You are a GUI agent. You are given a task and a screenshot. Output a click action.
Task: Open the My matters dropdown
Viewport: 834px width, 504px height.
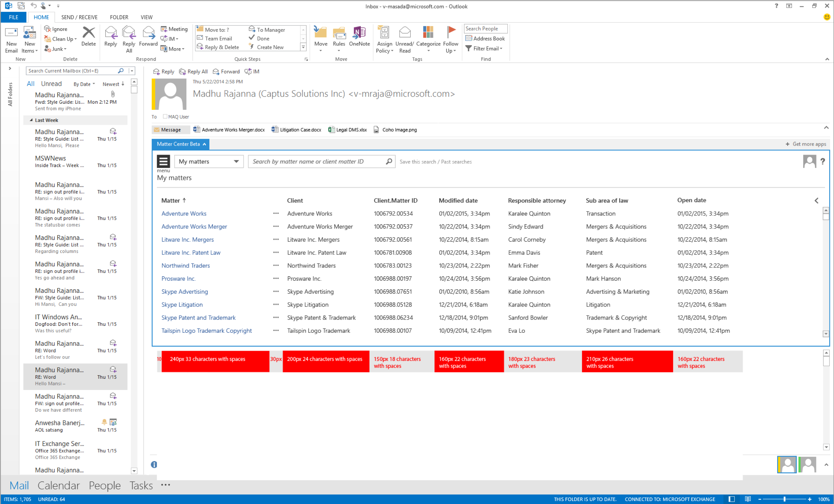(209, 161)
